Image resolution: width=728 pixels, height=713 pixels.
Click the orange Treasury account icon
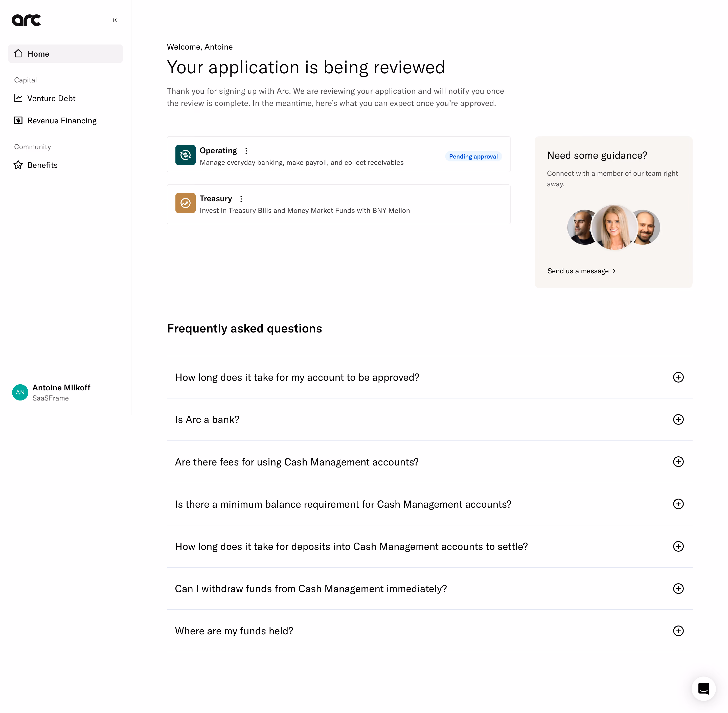pyautogui.click(x=185, y=203)
